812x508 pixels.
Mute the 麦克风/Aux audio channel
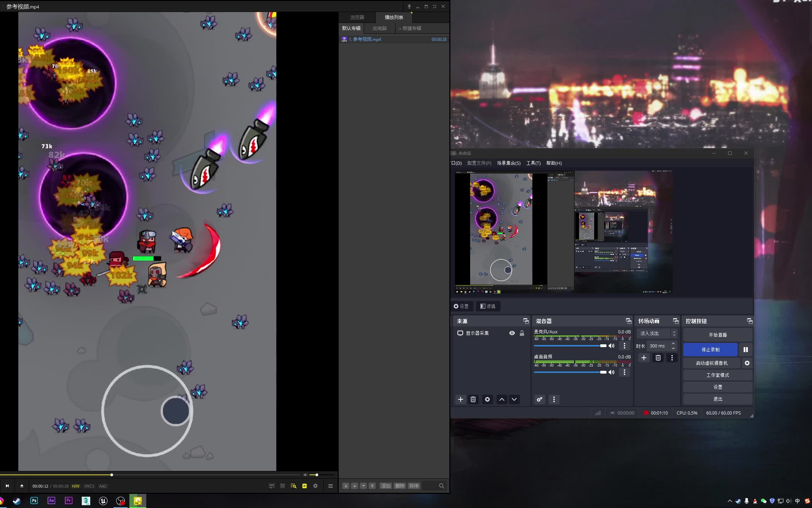coord(611,346)
